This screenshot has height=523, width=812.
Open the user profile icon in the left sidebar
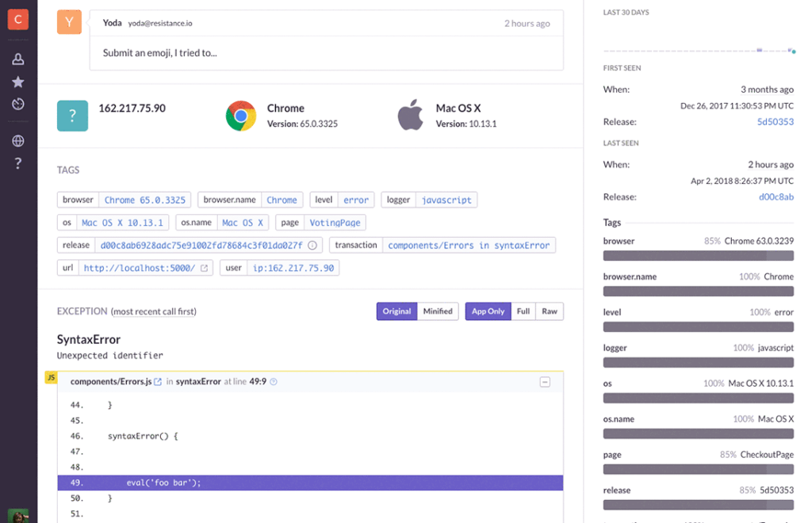(x=17, y=59)
